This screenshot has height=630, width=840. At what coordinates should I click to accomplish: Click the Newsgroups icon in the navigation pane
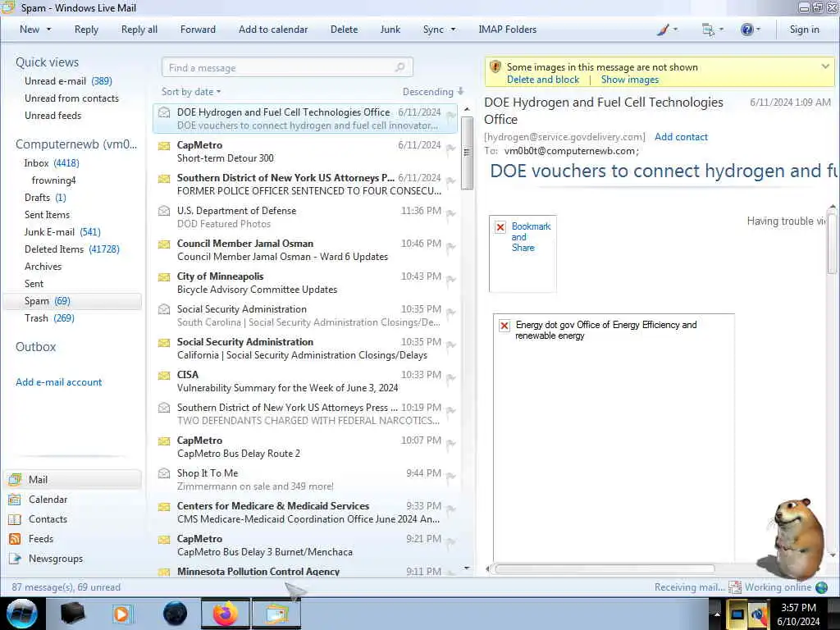[x=15, y=558]
